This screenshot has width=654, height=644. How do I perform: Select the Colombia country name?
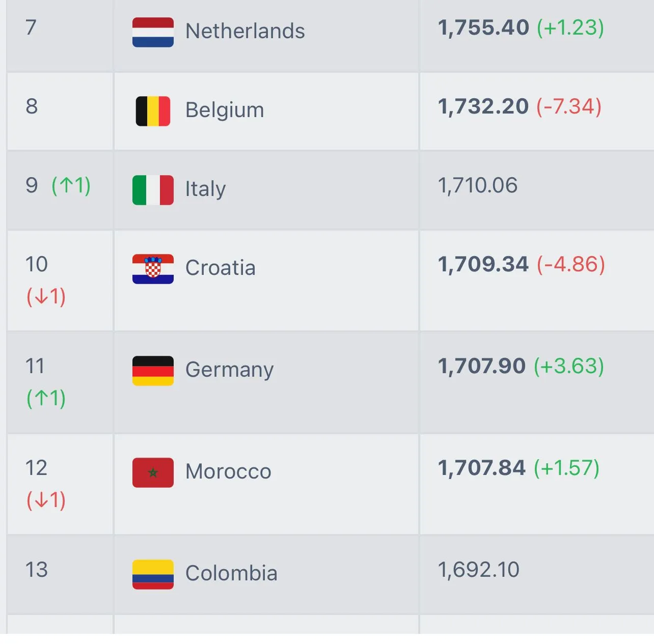(x=231, y=573)
